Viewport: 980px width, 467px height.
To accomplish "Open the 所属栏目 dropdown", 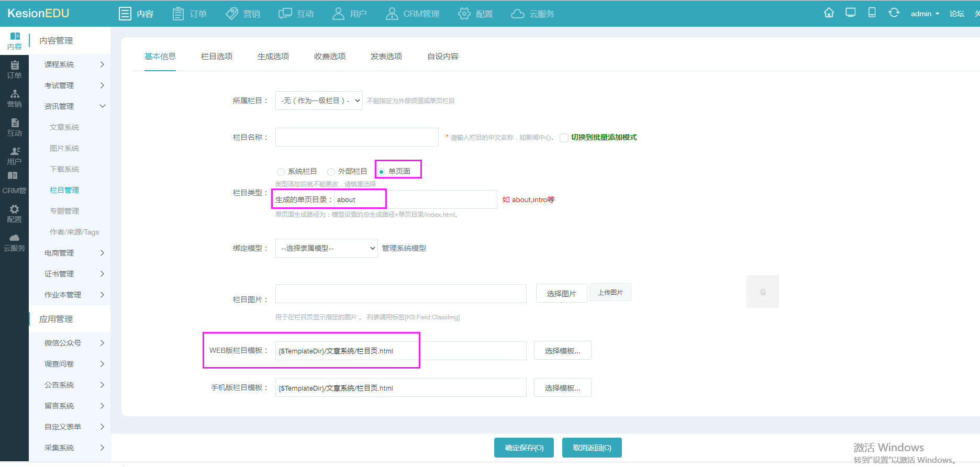I will 319,101.
